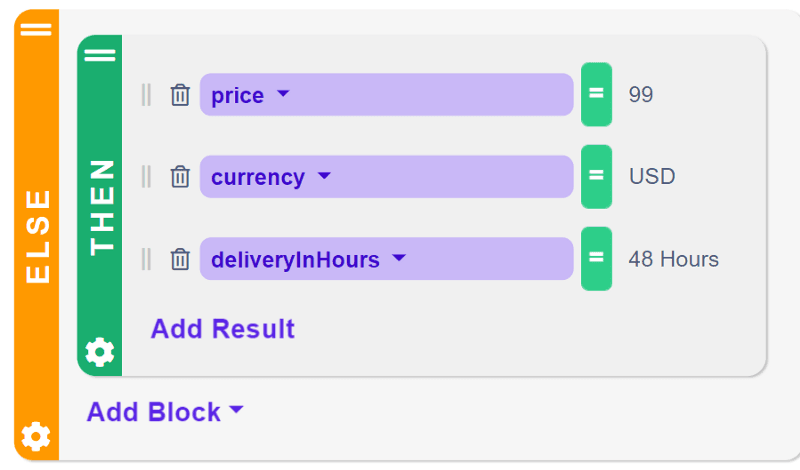800x470 pixels.
Task: Edit the 48 Hours delivery value
Action: [x=673, y=259]
